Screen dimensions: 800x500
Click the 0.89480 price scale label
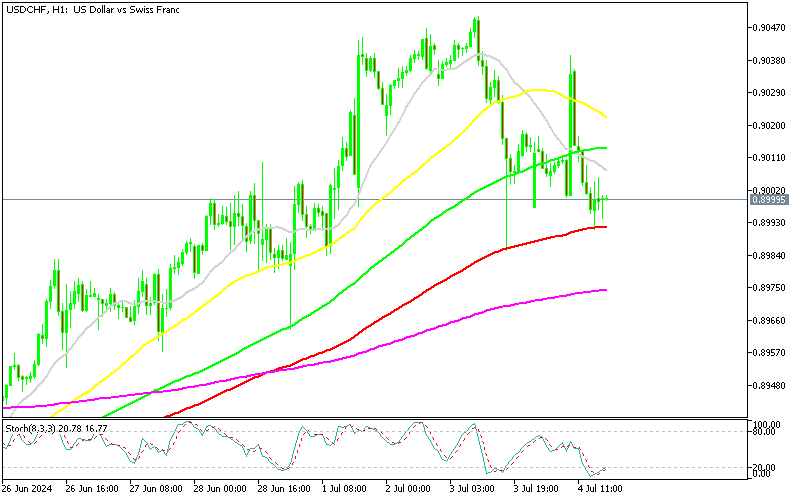769,386
